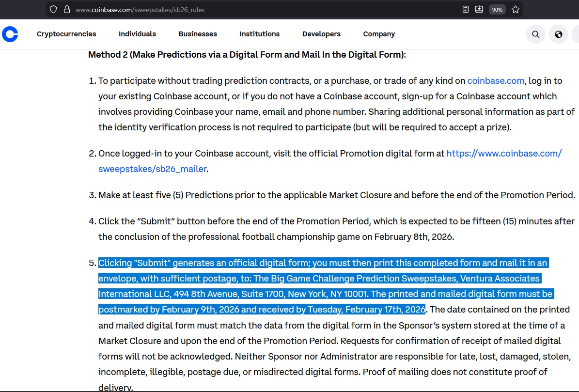The height and width of the screenshot is (392, 579).
Task: Follow the coinbase.com link in step 1
Action: (x=496, y=81)
